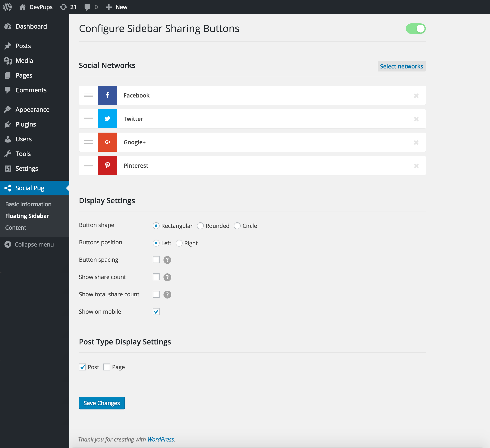Uncheck the Show on mobile checkbox
Screen dimensions: 490x448
(156, 312)
